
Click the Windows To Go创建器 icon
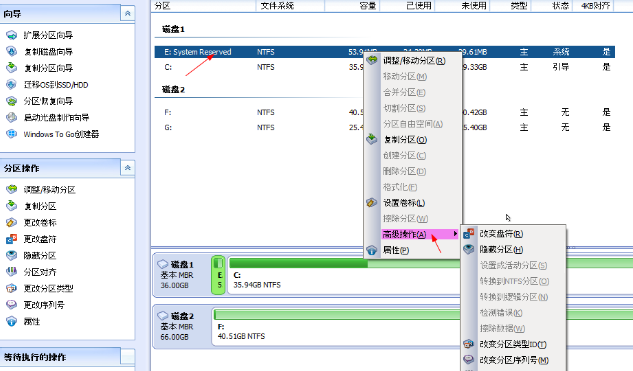12,134
